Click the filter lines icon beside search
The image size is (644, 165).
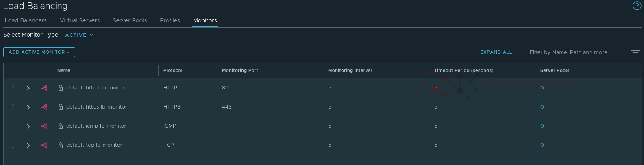[x=635, y=52]
